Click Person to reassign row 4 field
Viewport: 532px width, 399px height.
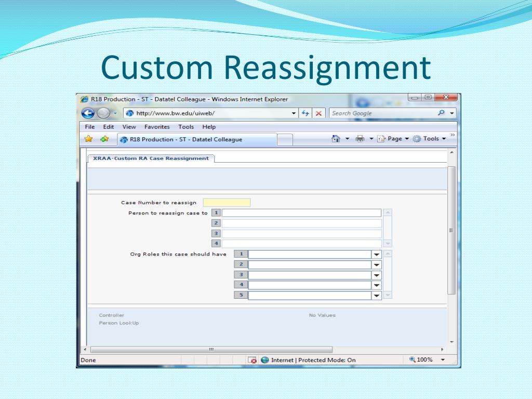pos(301,244)
